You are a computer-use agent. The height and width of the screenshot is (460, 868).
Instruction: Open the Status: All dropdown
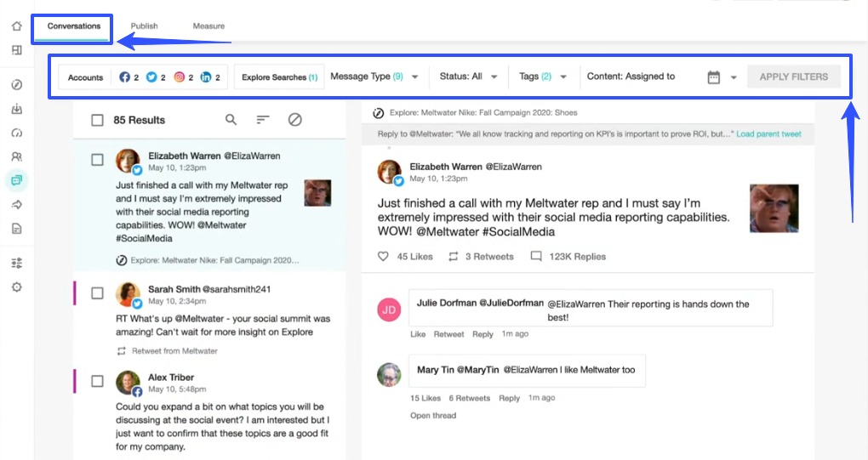467,77
